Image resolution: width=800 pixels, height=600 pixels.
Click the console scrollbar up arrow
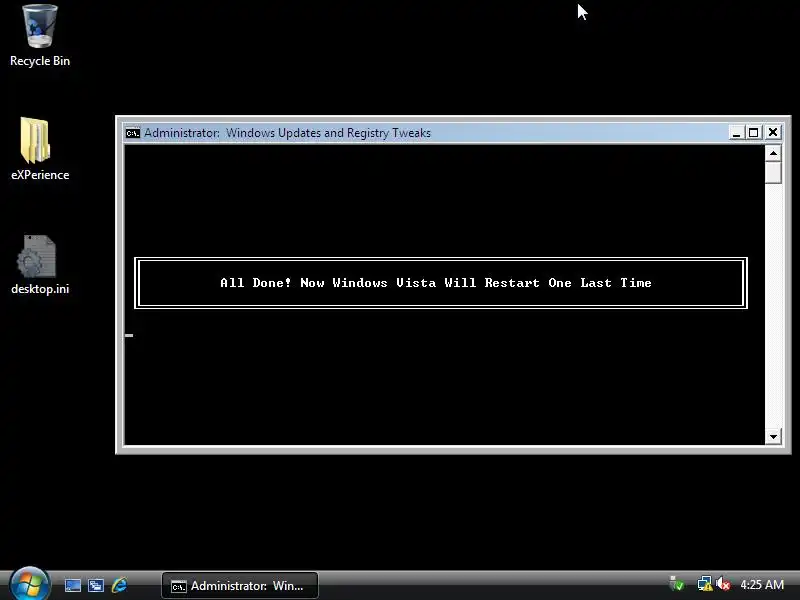[x=773, y=153]
